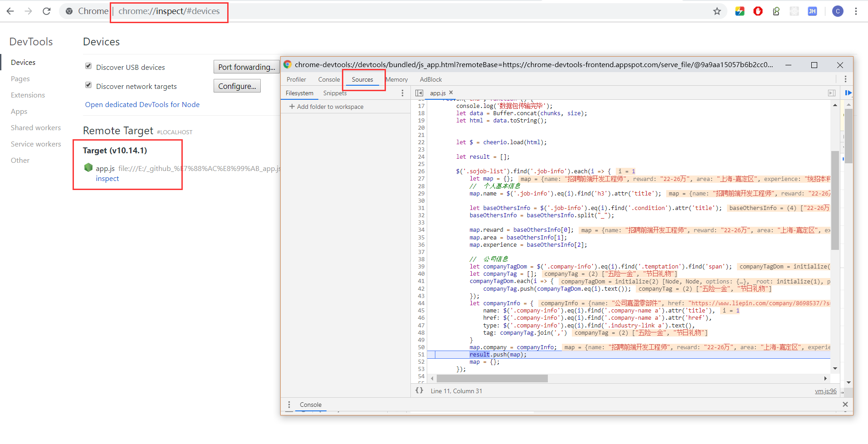The width and height of the screenshot is (868, 444).
Task: Toggle Discover network targets checkbox
Action: click(88, 85)
